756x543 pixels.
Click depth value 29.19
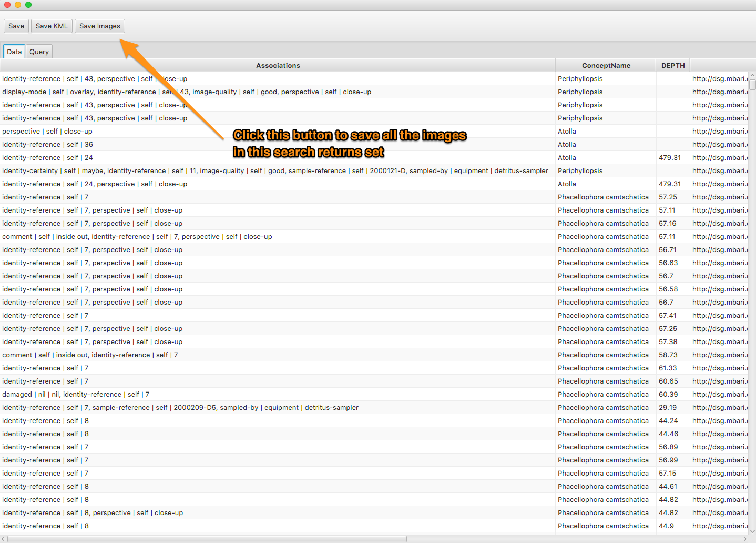(x=668, y=407)
